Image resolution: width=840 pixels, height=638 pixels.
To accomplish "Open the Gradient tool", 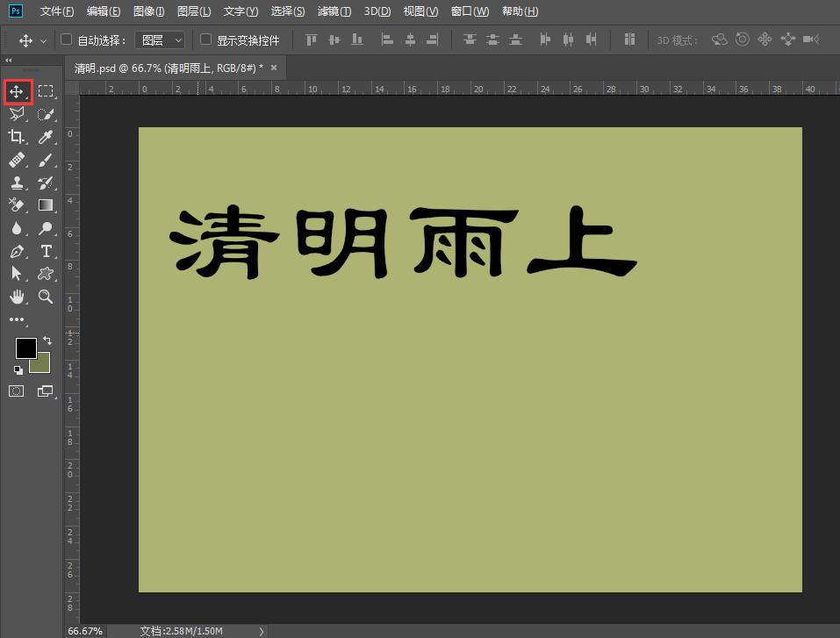I will 46,204.
